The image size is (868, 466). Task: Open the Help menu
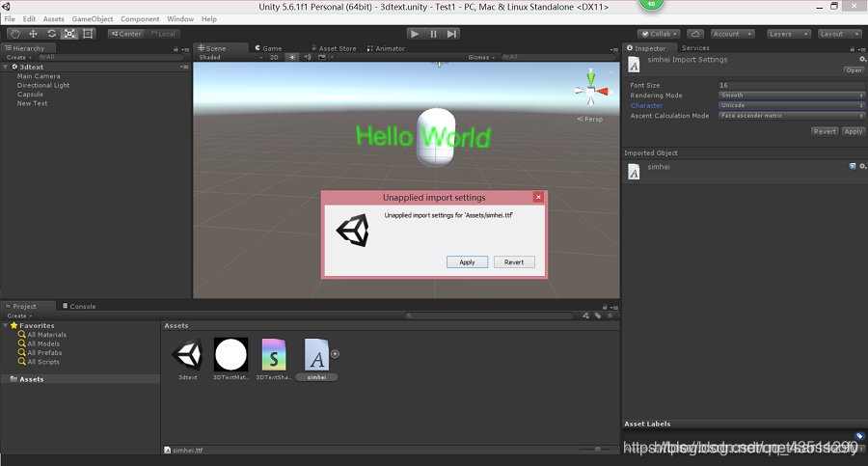pyautogui.click(x=209, y=19)
